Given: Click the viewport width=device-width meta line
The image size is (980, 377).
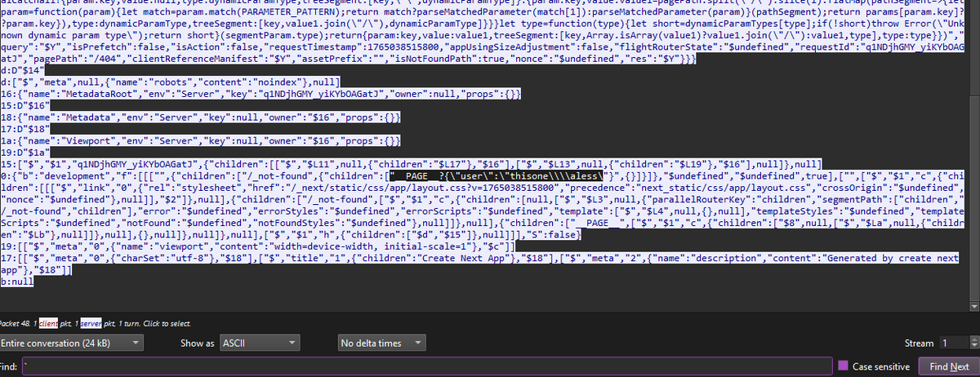Looking at the screenshot, I should (258, 246).
